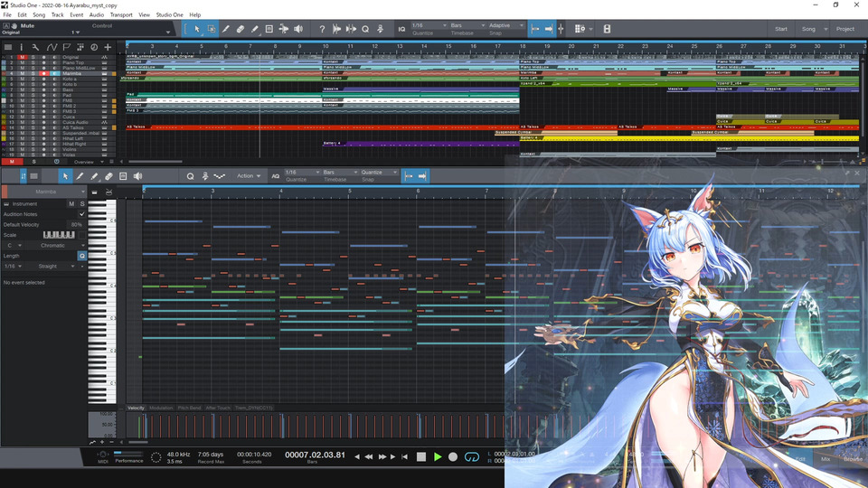Open main toolbar 1/16 quantize dropdown
Image resolution: width=868 pixels, height=488 pixels.
point(429,25)
